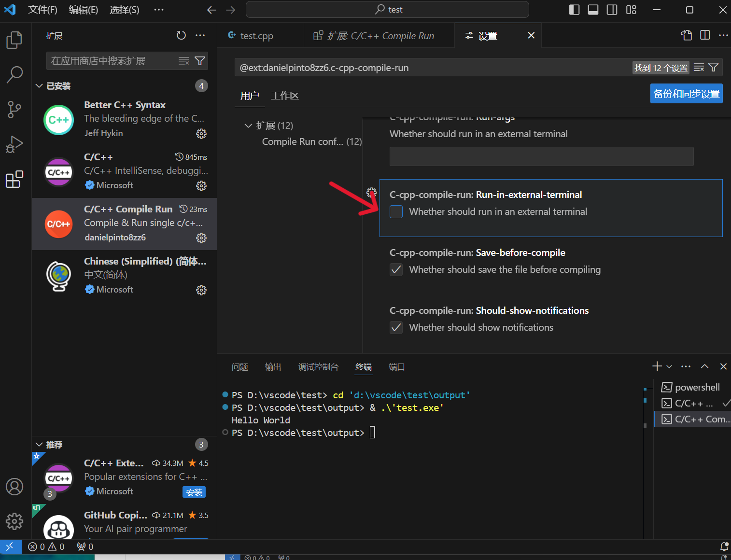Open 编辑(E) menu
The width and height of the screenshot is (731, 560).
(83, 10)
